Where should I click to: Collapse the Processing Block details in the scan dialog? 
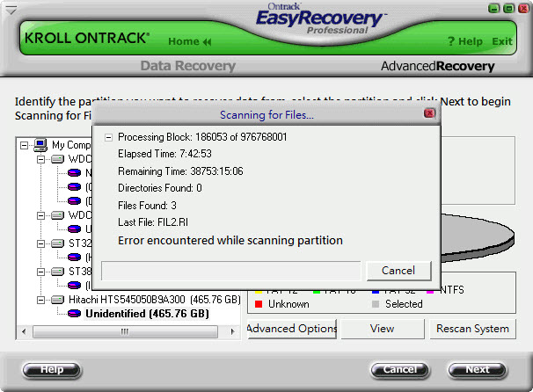pyautogui.click(x=108, y=138)
